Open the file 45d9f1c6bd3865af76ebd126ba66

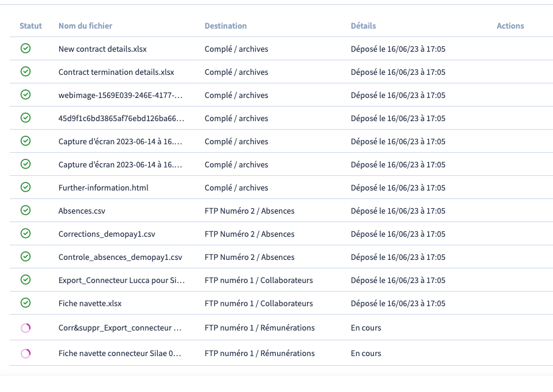tap(121, 118)
